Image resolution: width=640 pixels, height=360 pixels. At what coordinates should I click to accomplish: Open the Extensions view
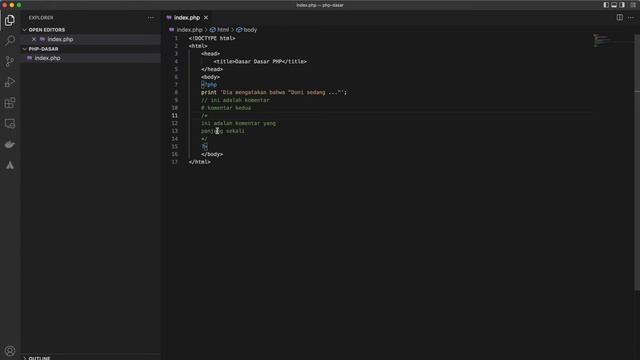[x=10, y=103]
